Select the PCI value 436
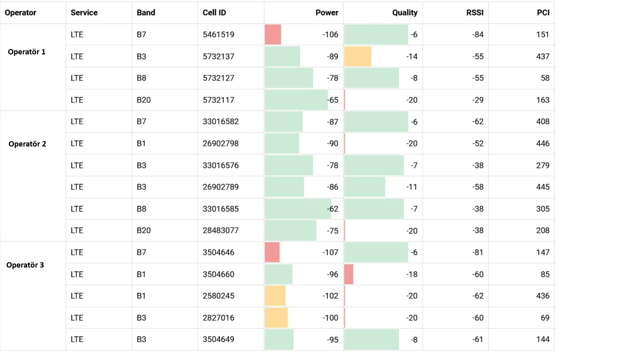Viewport: 644px width, 355px height. coord(543,296)
